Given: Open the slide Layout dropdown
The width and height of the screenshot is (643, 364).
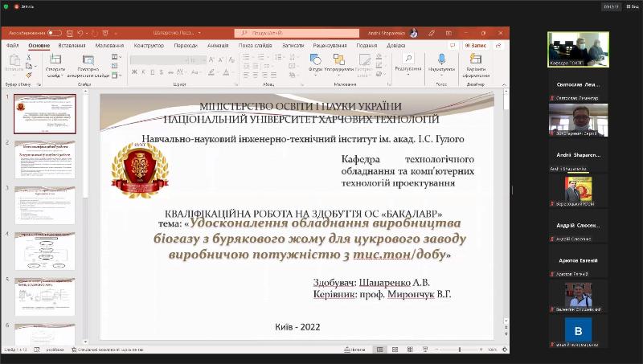Looking at the screenshot, I should pos(116,57).
